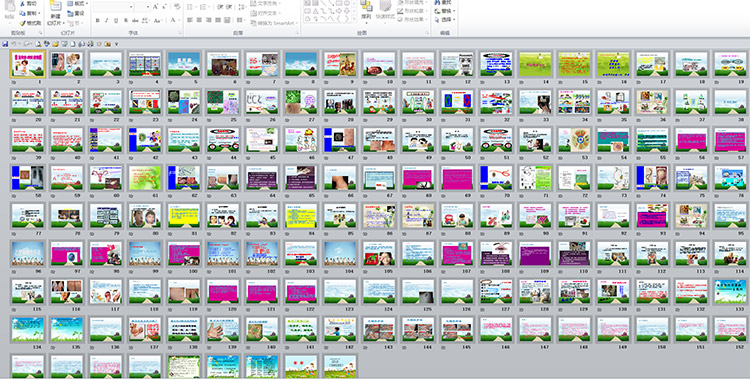
Task: Click the Save icon in quick access toolbar
Action: [x=5, y=44]
